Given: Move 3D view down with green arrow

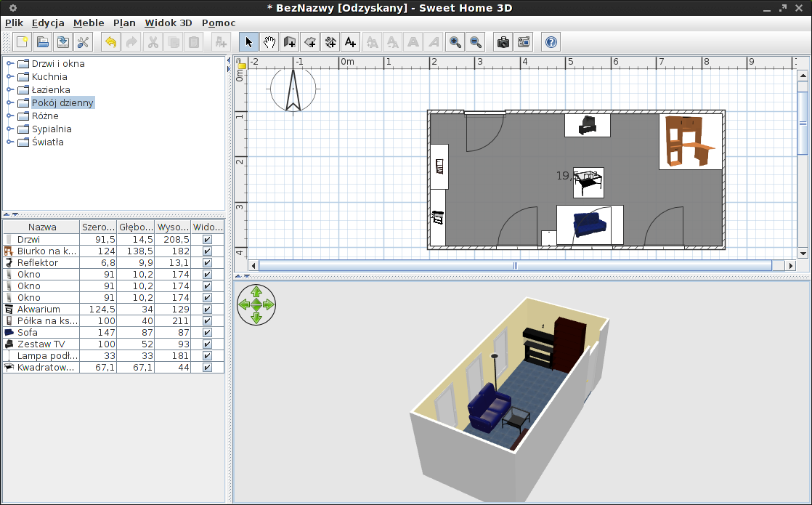Looking at the screenshot, I should pos(256,318).
